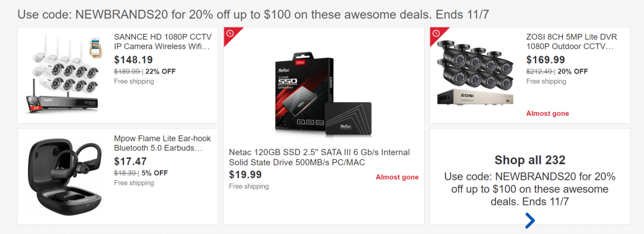Open Mpow Flame Lite Ear-hook title link
644x234 pixels.
(162, 143)
